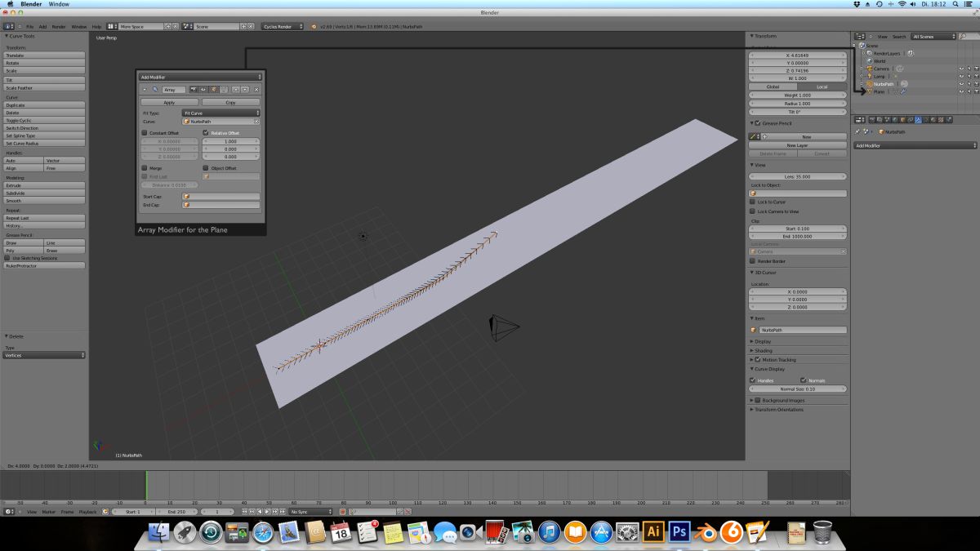Expand the Shading panel
This screenshot has height=551, width=980.
pyautogui.click(x=761, y=350)
